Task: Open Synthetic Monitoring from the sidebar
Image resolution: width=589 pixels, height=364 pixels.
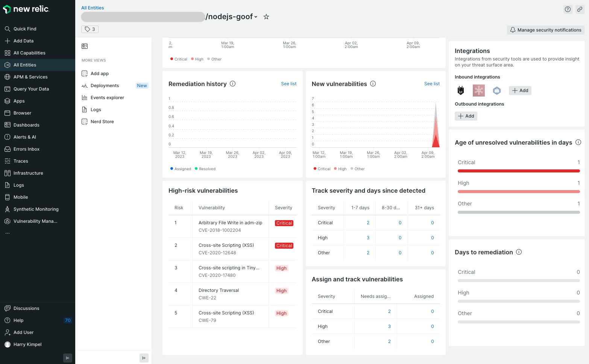Action: [36, 209]
